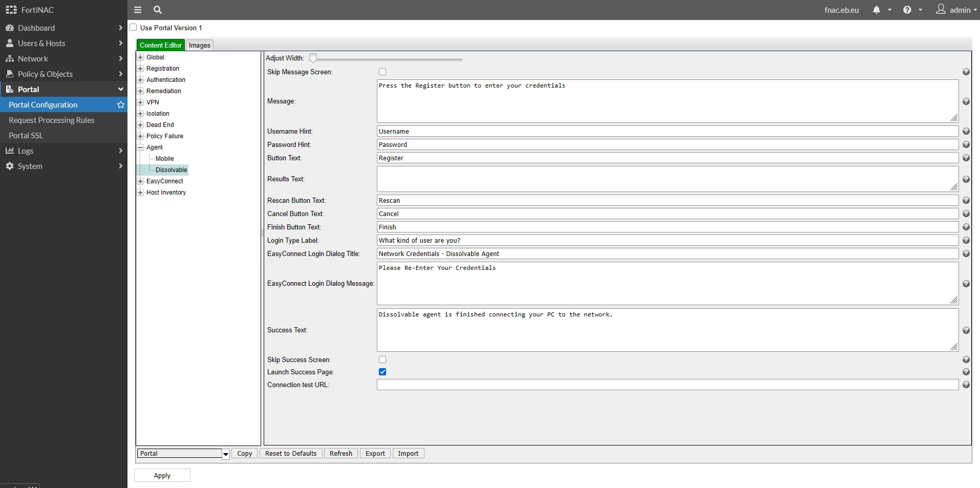This screenshot has width=980, height=488.
Task: Click help icon beside Password Hint
Action: (966, 145)
